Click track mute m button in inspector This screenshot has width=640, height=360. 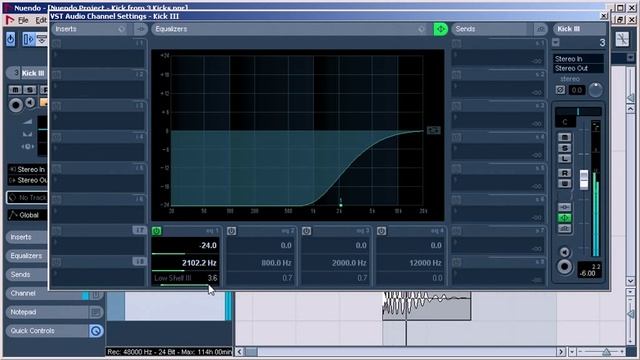click(x=16, y=90)
